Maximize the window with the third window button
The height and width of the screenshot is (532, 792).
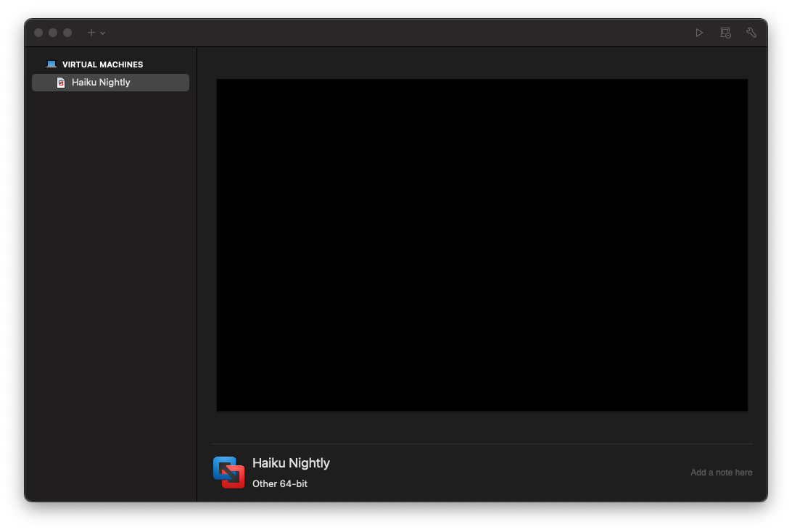pos(67,33)
